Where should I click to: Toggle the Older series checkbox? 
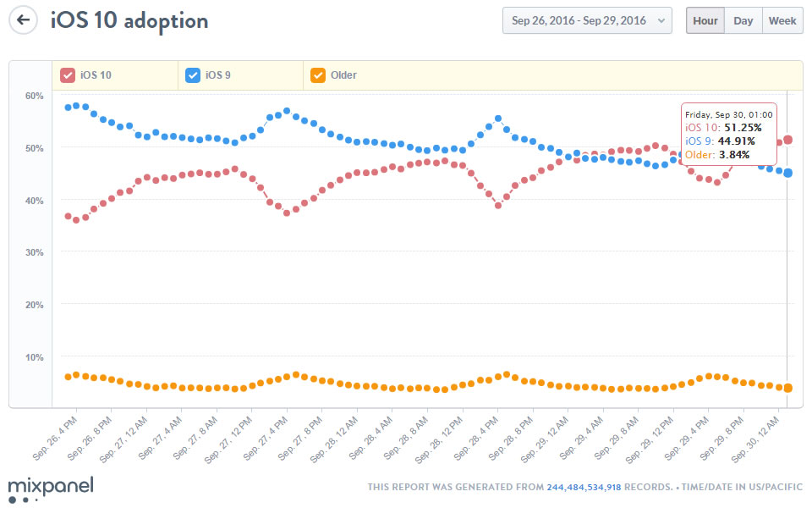pyautogui.click(x=318, y=75)
